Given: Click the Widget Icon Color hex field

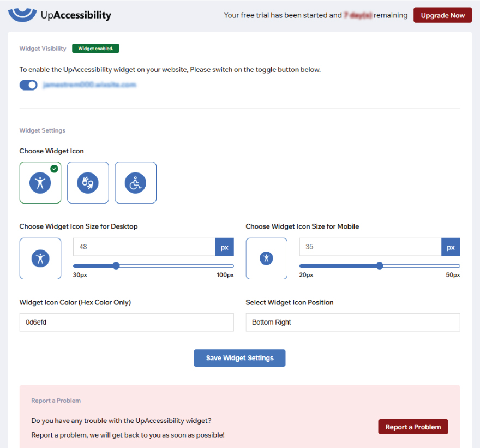Looking at the screenshot, I should 127,322.
